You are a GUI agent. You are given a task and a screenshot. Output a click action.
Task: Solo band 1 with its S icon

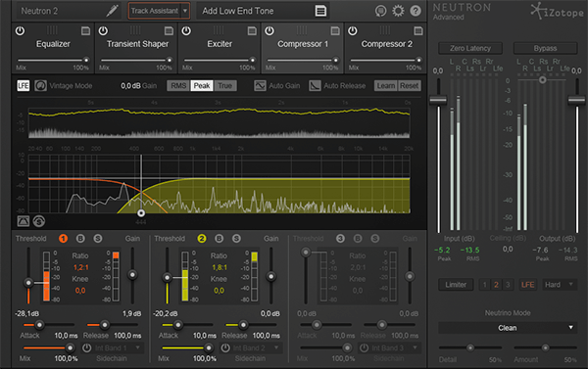98,239
